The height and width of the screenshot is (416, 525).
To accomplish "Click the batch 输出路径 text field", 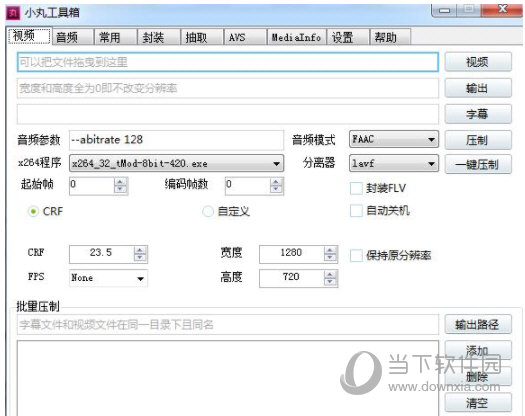I will [x=228, y=324].
